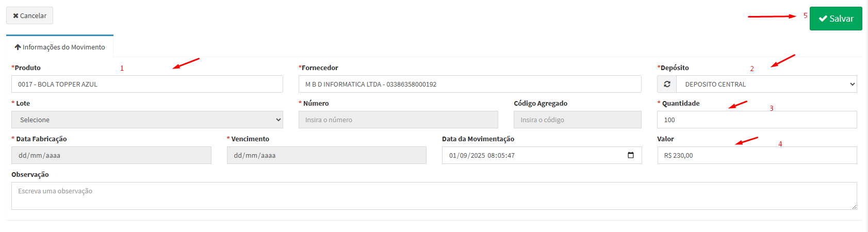Click the X icon on Cancelar
The height and width of the screenshot is (232, 868).
click(15, 16)
